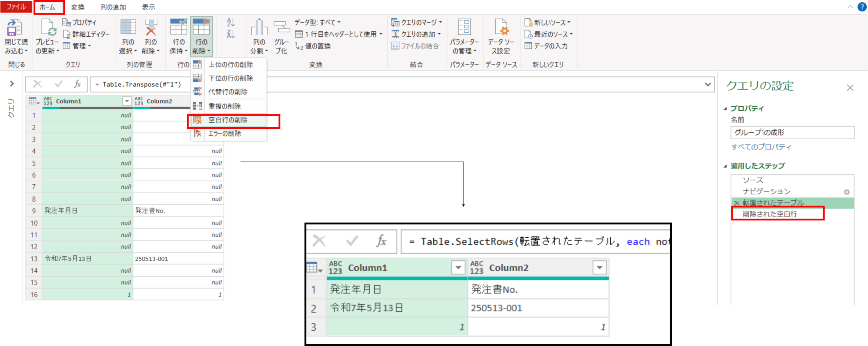Image resolution: width=868 pixels, height=346 pixels.
Task: Open the help question mark icon
Action: click(x=862, y=7)
